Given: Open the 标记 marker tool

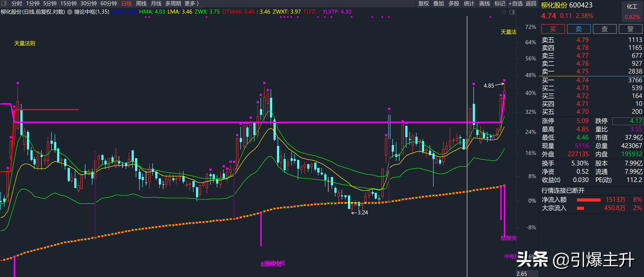Looking at the screenshot, I should point(500,4).
